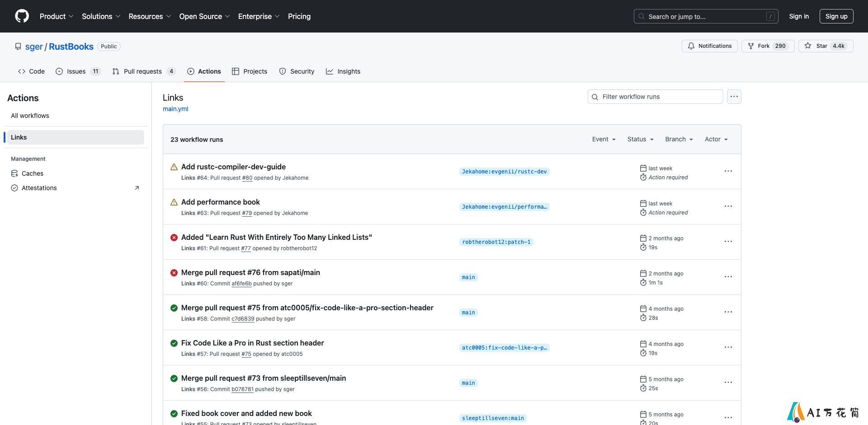Focus the Filter workflow runs field
Screen dimensions: 868x425
tap(656, 97)
